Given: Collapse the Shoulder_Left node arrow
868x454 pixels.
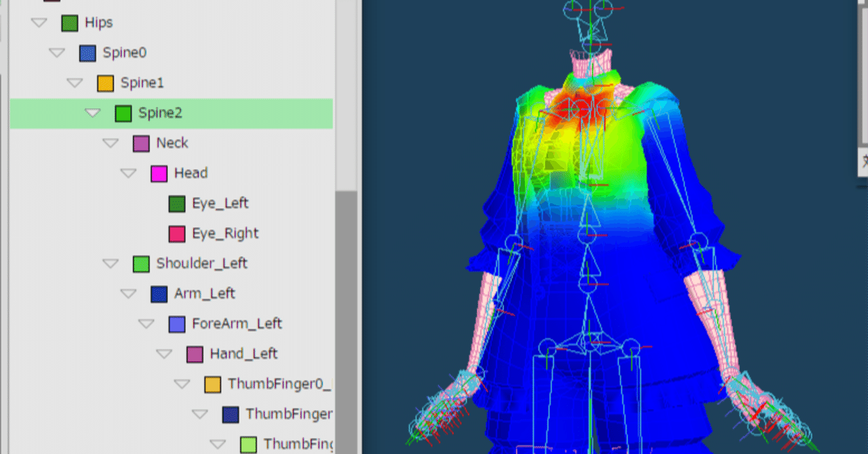Looking at the screenshot, I should [x=111, y=264].
